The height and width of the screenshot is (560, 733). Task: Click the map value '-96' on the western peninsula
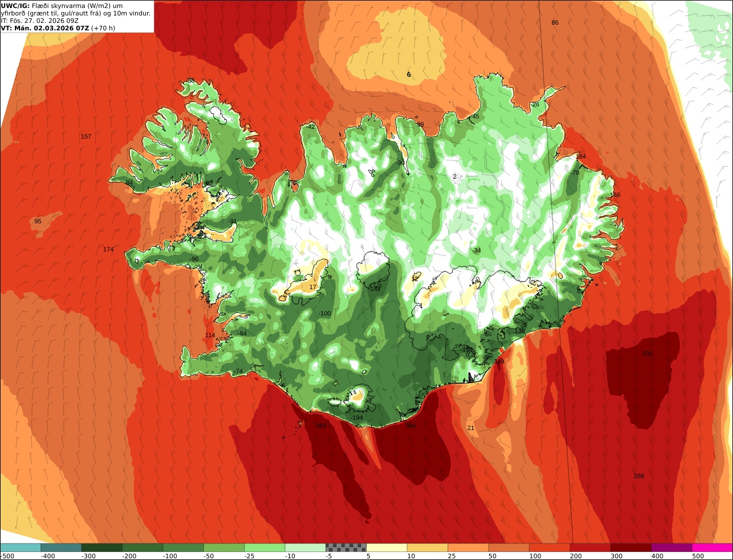(x=194, y=259)
